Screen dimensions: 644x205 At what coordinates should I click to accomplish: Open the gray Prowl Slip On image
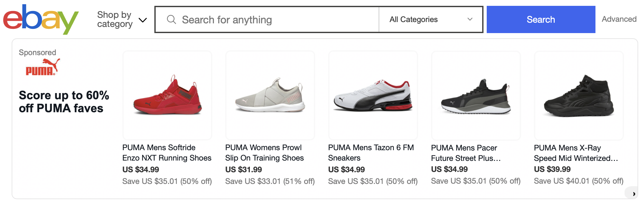pos(270,95)
